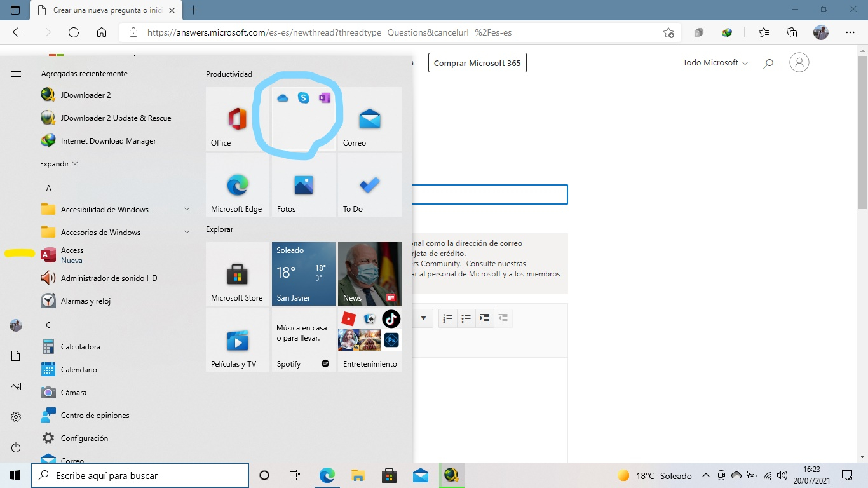
Task: Launch JDownloader 2 from recently added
Action: pyautogui.click(x=115, y=95)
